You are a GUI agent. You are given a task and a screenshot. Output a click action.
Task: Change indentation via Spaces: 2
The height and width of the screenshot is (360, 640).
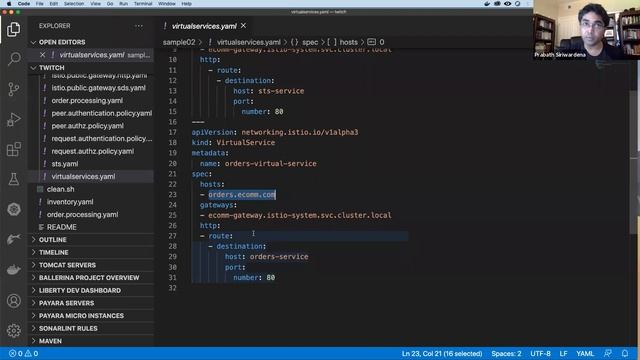coord(506,353)
